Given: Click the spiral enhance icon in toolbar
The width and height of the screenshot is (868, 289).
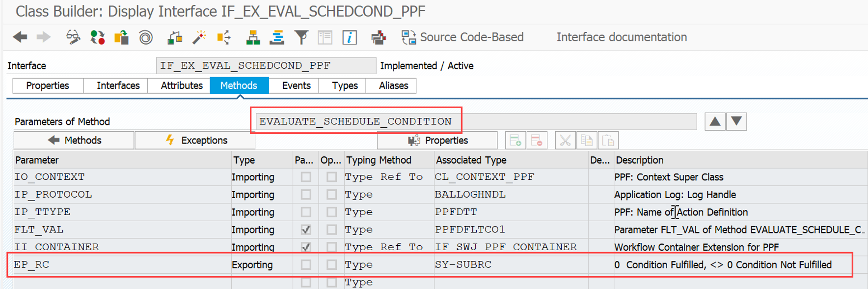Looking at the screenshot, I should (146, 37).
